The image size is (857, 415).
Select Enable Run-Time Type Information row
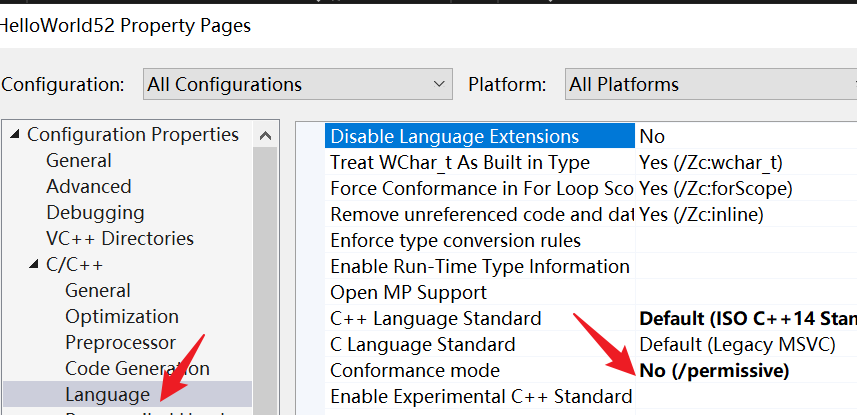[x=479, y=267]
